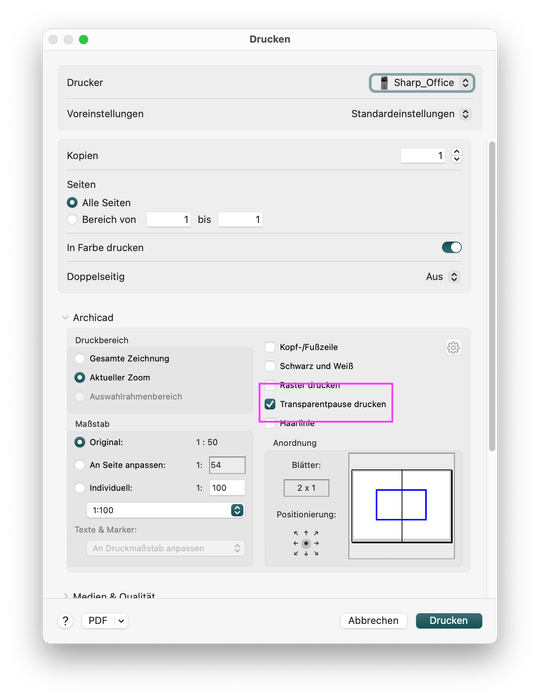Image resolution: width=540 pixels, height=700 pixels.
Task: Uncheck Transparentpause drucken checkbox
Action: click(270, 404)
